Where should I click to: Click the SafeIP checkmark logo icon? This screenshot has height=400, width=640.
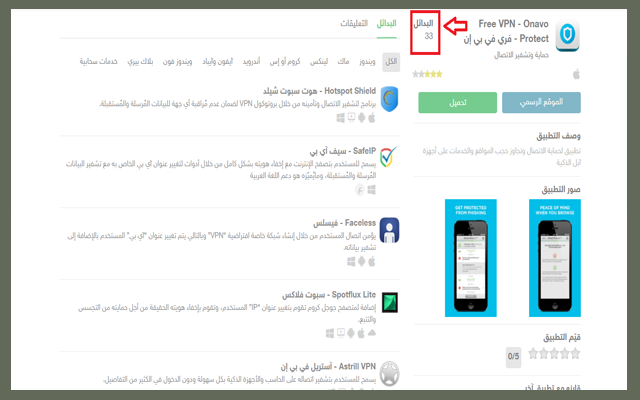pyautogui.click(x=389, y=157)
